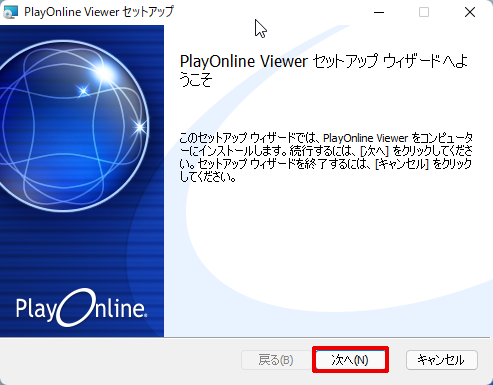The height and width of the screenshot is (385, 493).
Task: Click the text 'このセットアップ ウィザードでは、PlayOnline Viewer'
Action: pos(294,138)
